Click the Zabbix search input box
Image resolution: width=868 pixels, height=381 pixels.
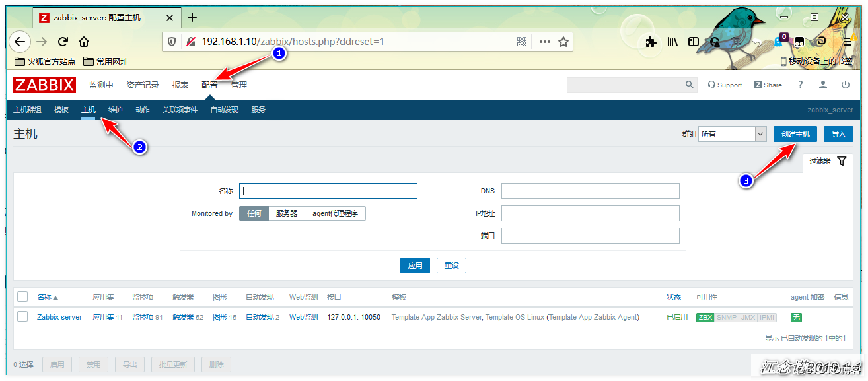[x=624, y=85]
